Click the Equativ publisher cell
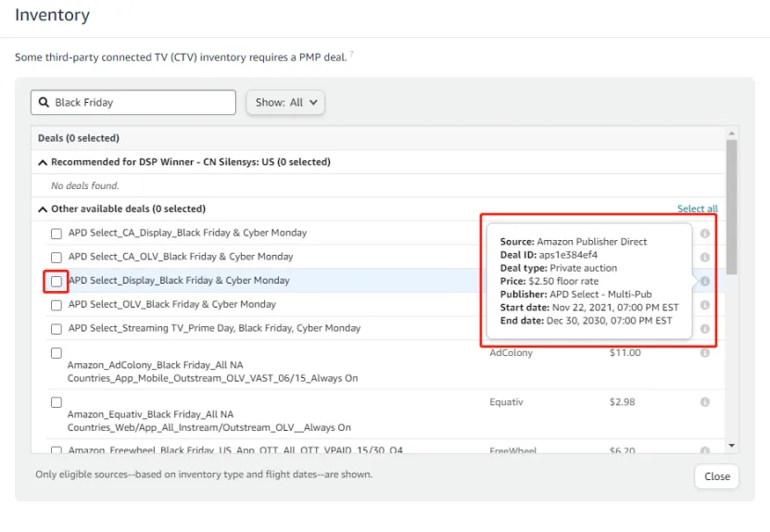 click(x=506, y=402)
